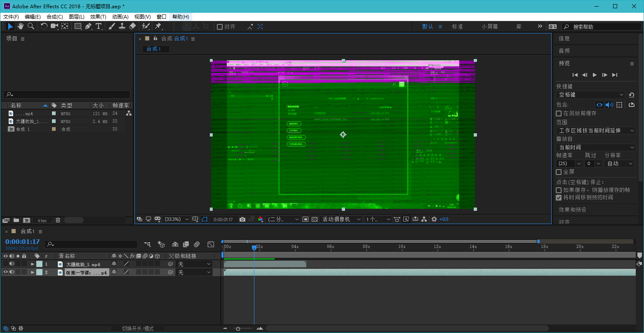Click the 搜索帮助 search field
Image resolution: width=644 pixels, height=333 pixels.
[x=601, y=27]
